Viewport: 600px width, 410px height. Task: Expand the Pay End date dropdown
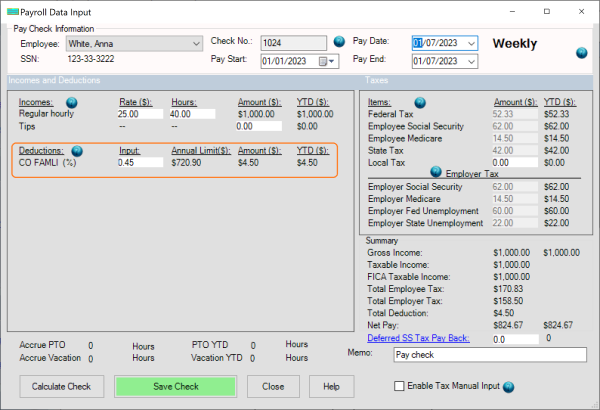(x=471, y=61)
